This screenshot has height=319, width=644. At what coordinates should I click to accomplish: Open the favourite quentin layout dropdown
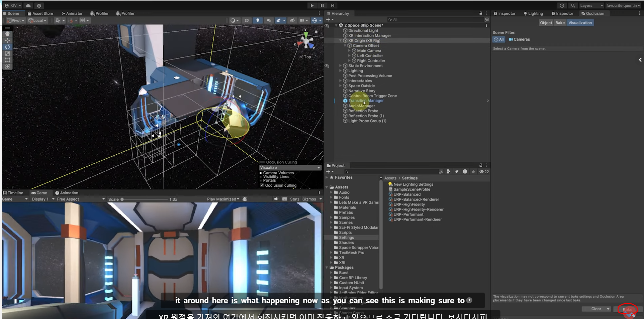(623, 6)
